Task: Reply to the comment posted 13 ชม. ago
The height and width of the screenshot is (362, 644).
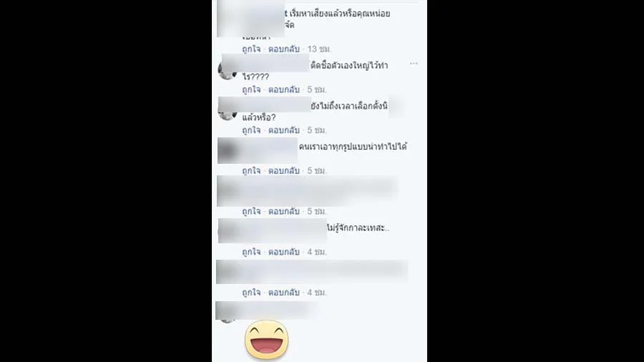Action: pos(284,49)
